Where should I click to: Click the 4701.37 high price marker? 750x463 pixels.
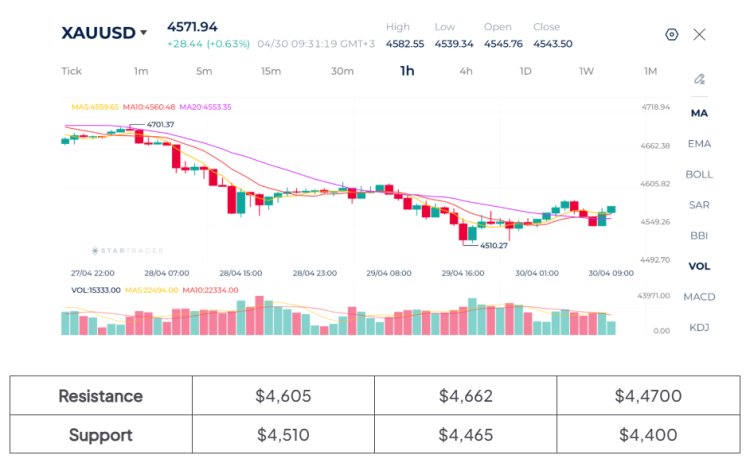click(x=160, y=125)
